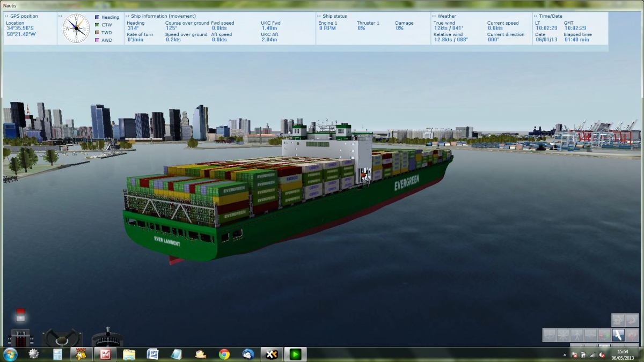Click the Current direction value 000°
This screenshot has width=644, height=362.
[x=493, y=40]
